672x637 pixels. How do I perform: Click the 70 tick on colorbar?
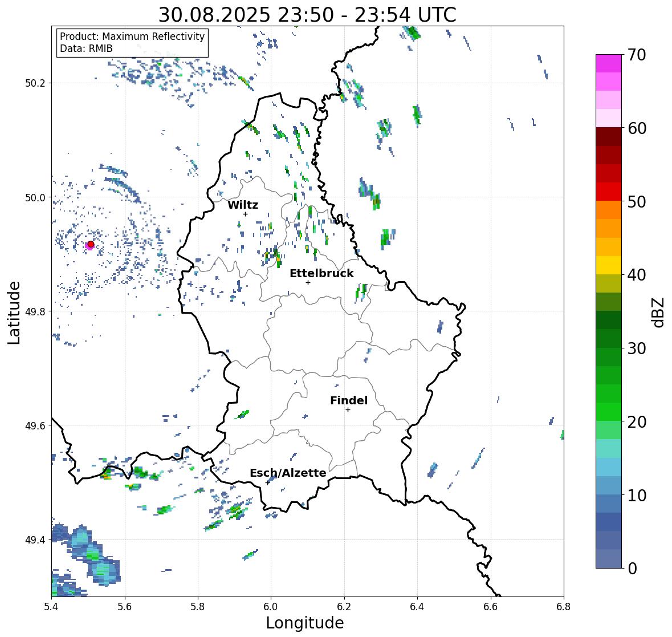tap(637, 55)
